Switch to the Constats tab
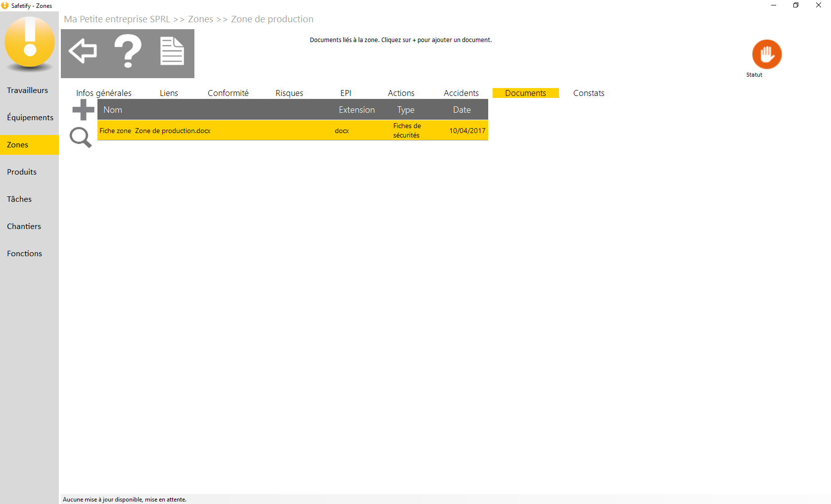 [589, 93]
